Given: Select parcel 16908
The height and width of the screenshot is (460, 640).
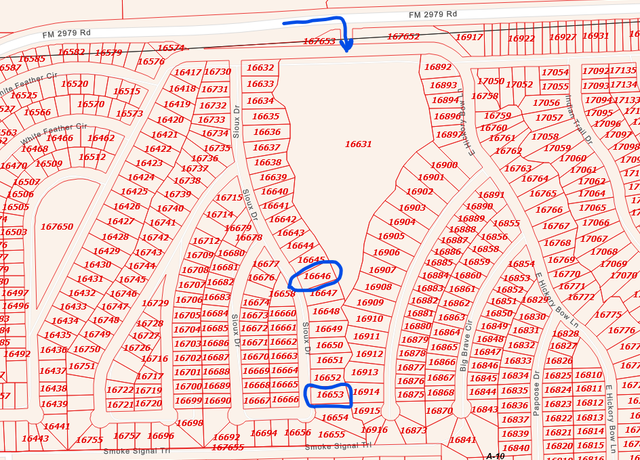Looking at the screenshot, I should tap(378, 287).
